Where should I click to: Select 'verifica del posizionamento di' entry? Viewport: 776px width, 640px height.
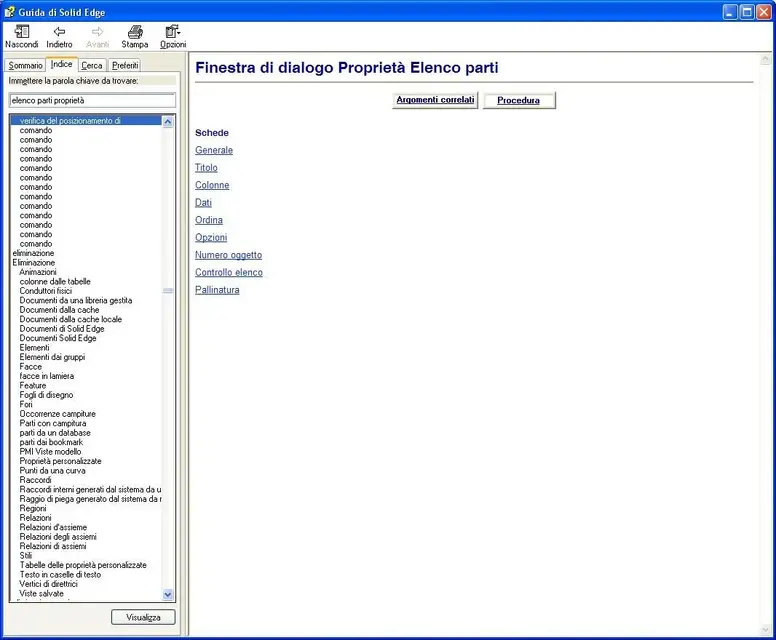pyautogui.click(x=86, y=120)
